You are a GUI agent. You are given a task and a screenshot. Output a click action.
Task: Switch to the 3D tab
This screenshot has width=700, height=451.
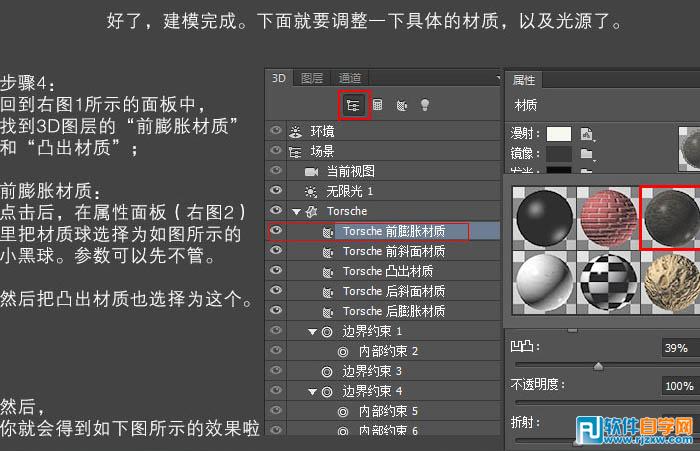click(x=279, y=78)
